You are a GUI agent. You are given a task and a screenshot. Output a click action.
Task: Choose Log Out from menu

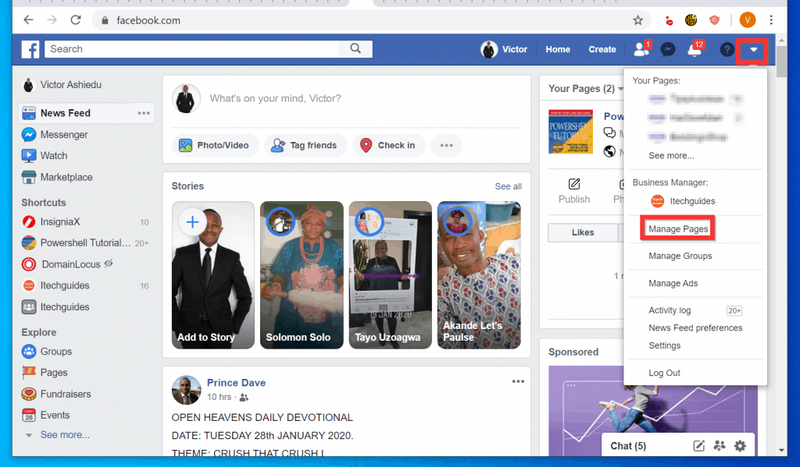[664, 373]
